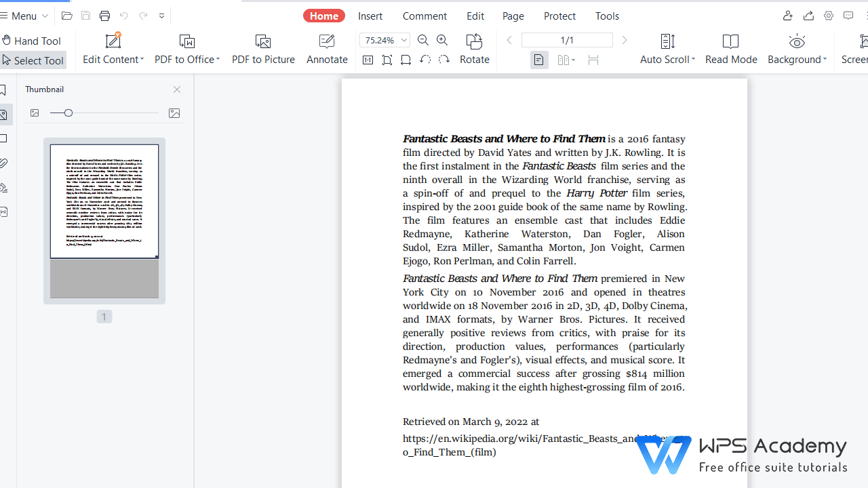The image size is (868, 488).
Task: Toggle the thumbnail sidebar panel icon
Action: click(x=3, y=115)
